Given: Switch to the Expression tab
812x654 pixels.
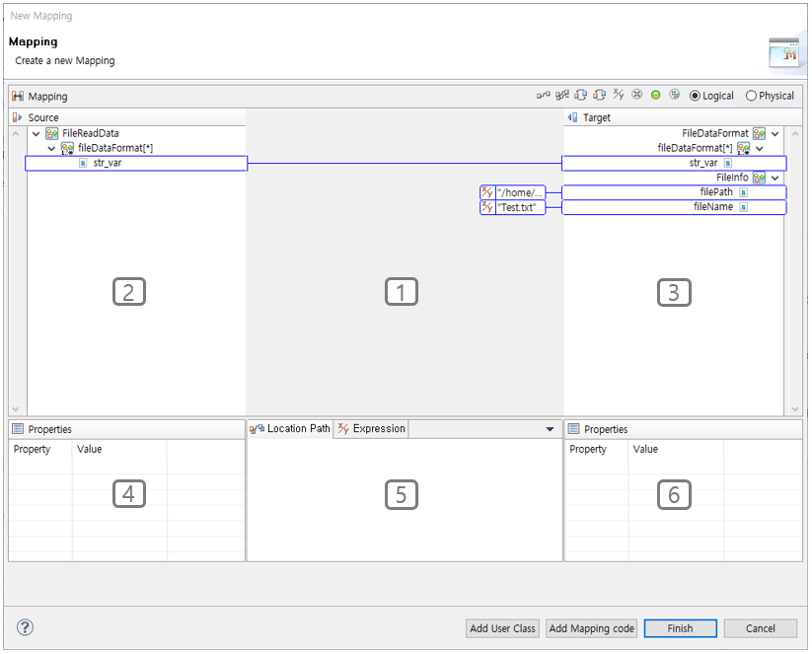Looking at the screenshot, I should pos(373,428).
